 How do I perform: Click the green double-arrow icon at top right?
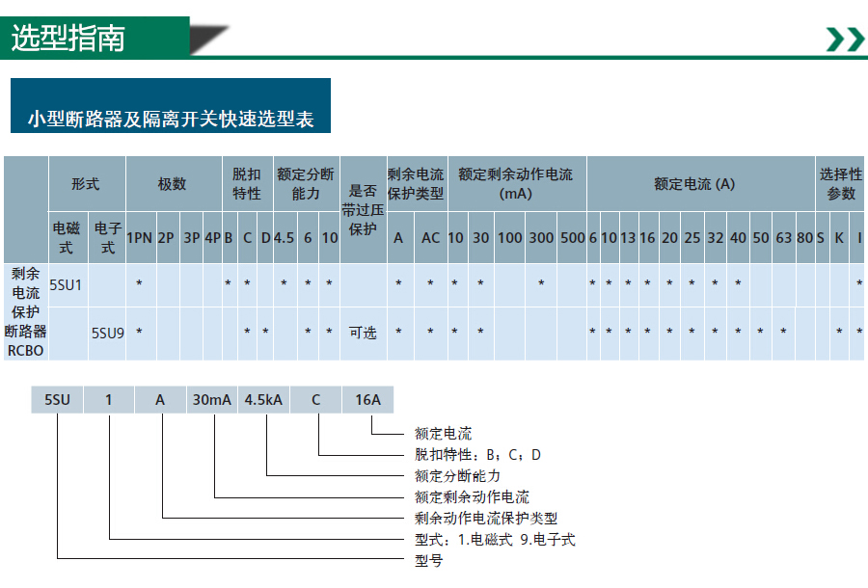coord(845,40)
